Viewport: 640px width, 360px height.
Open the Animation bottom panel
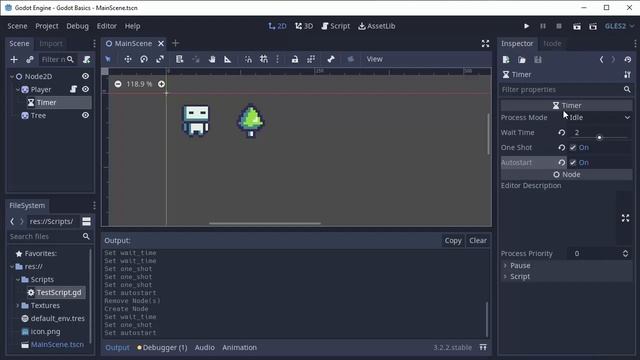coord(239,348)
